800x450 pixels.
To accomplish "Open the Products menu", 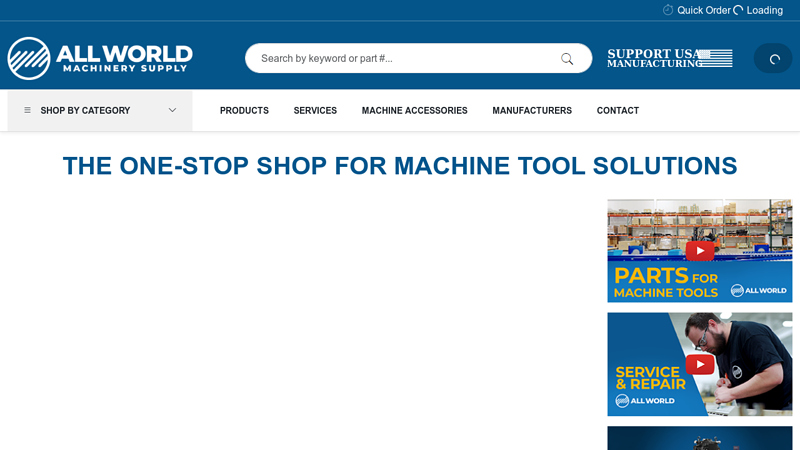I will (244, 111).
